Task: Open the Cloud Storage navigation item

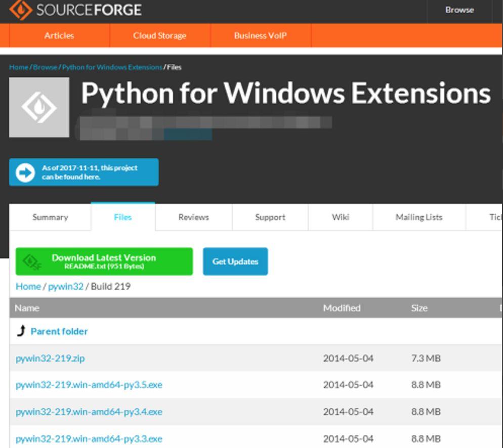Action: tap(160, 35)
